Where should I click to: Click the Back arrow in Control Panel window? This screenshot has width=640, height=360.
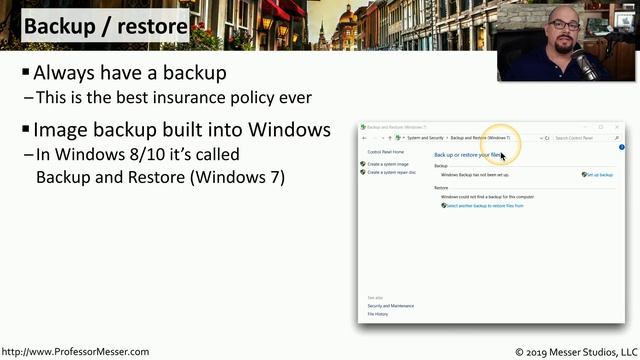coord(364,138)
